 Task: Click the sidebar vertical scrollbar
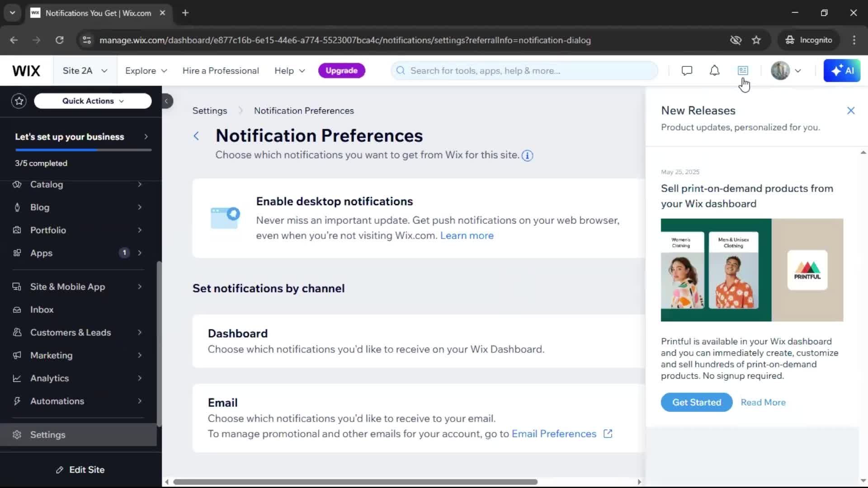click(x=159, y=343)
